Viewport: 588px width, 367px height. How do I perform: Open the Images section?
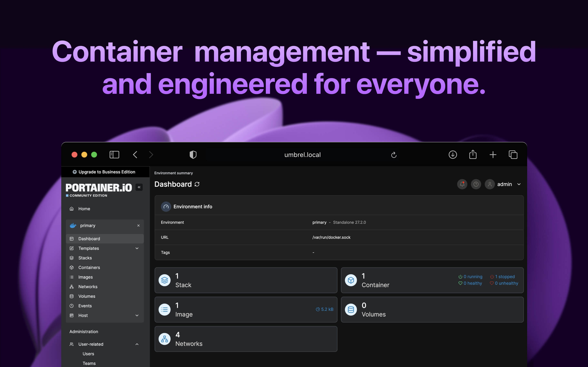[85, 277]
